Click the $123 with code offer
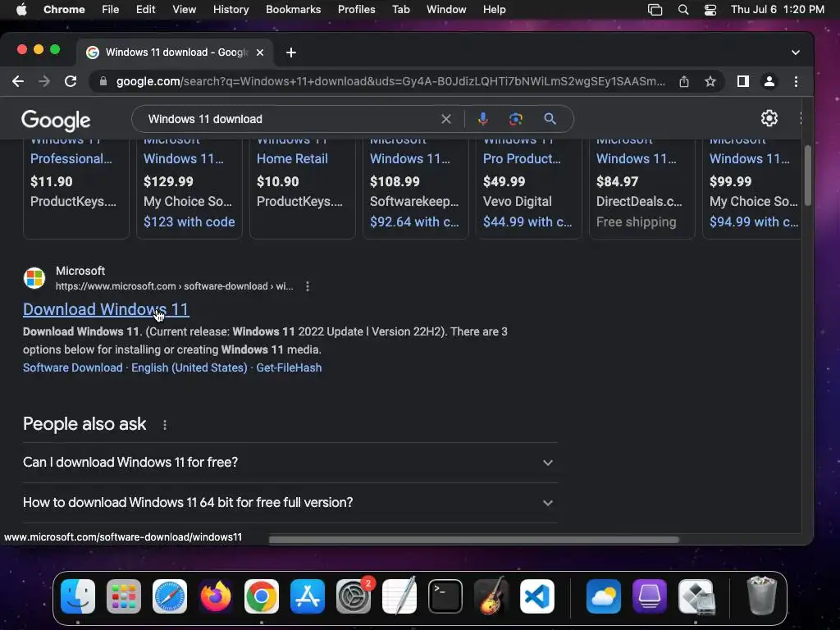Screen dimensions: 840x630 (189, 221)
